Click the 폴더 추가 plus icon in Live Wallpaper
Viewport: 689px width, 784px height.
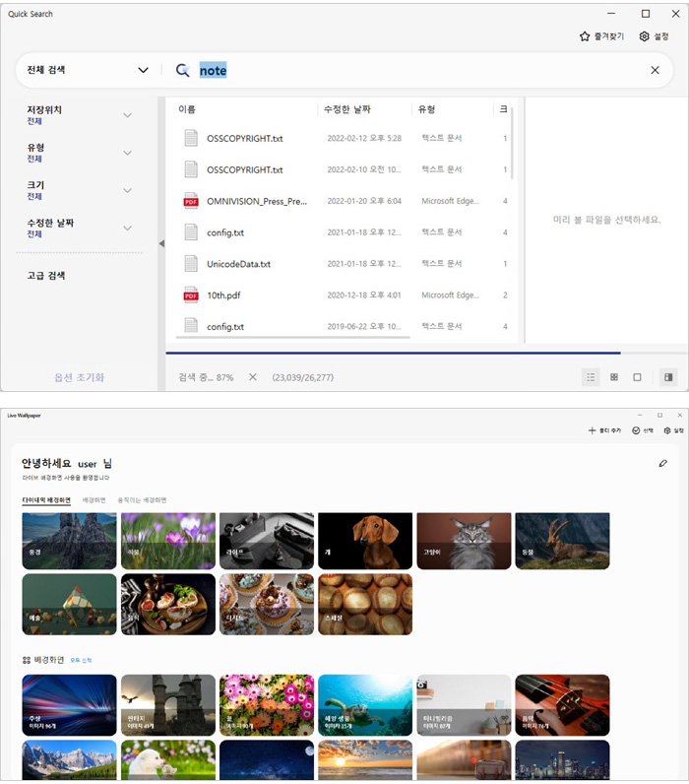[592, 430]
